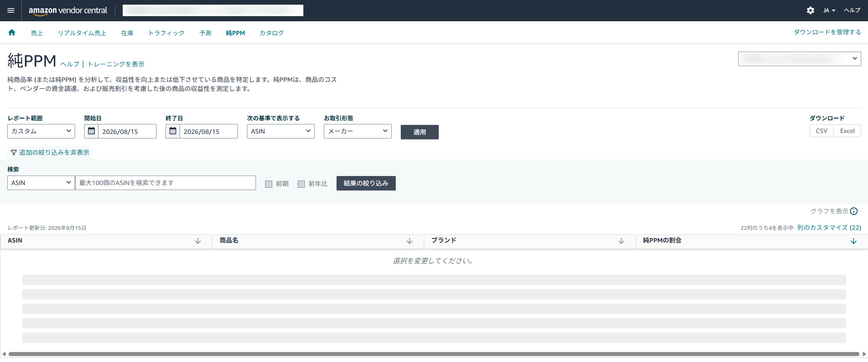Click the horizontal scrollbar thumb
The width and height of the screenshot is (868, 362).
[434, 354]
